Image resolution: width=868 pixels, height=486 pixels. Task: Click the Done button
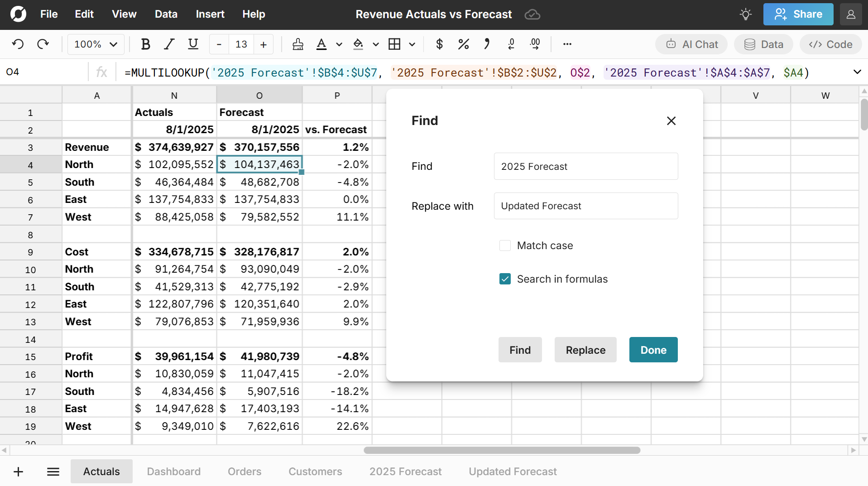point(653,350)
